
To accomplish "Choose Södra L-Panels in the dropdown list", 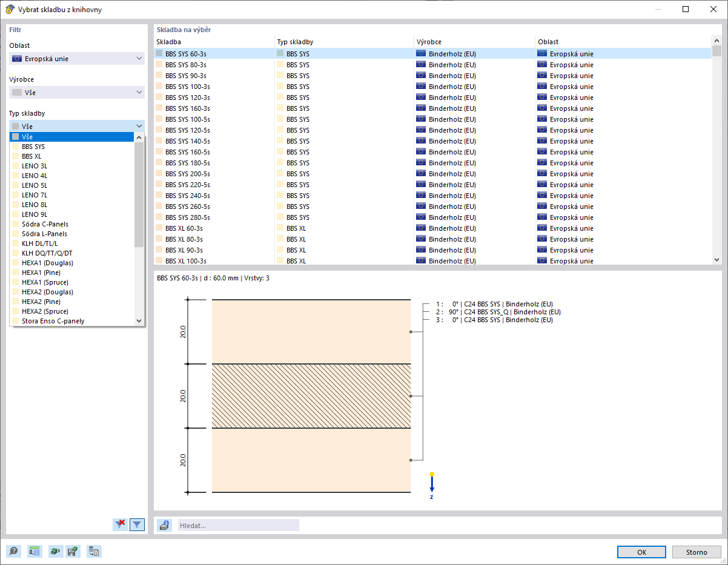I will [72, 234].
